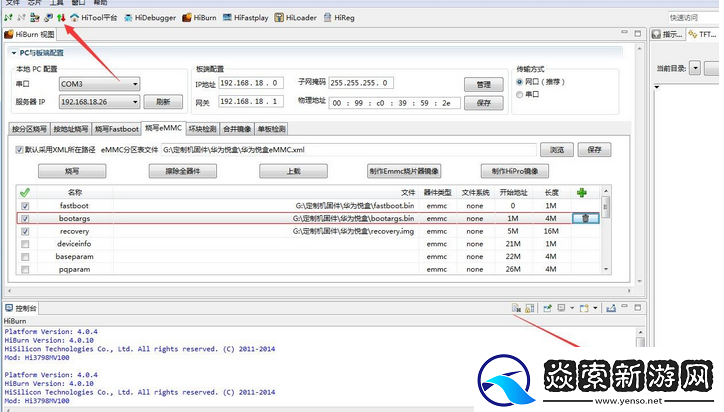This screenshot has height=412, width=724.
Task: Click the partition table vertical scrollbar
Action: tap(606, 230)
